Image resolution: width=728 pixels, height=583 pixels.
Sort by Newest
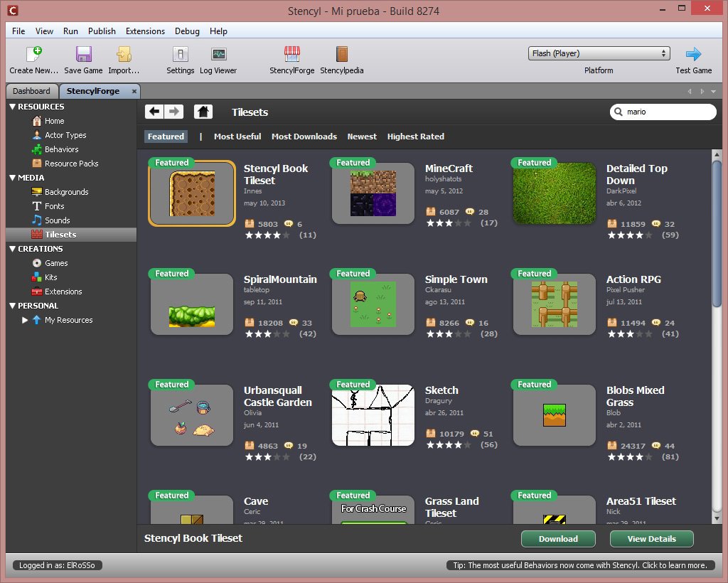362,137
